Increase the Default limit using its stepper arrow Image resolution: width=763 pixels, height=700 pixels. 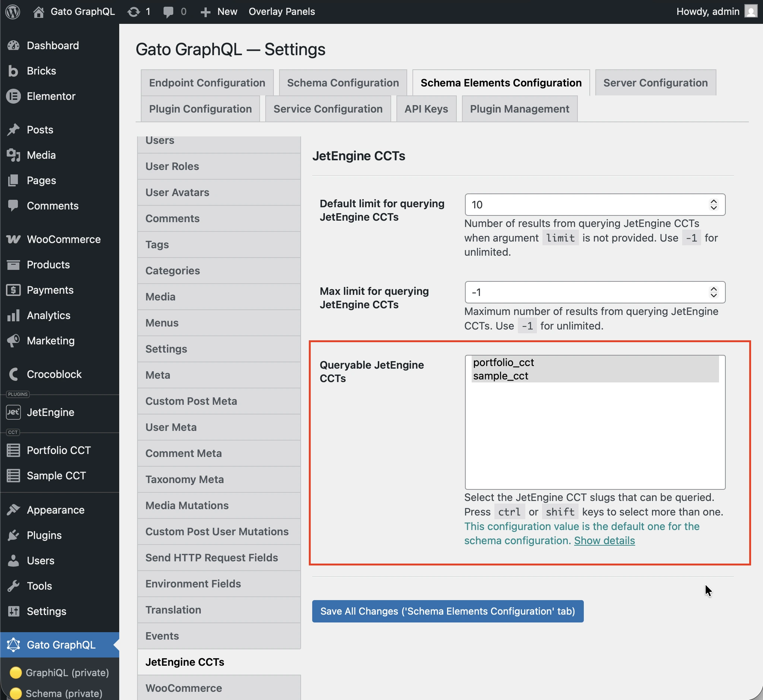(713, 202)
